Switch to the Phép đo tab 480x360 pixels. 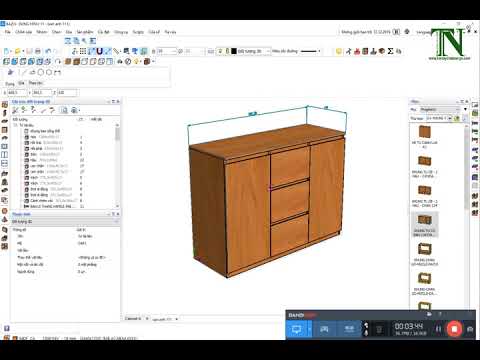pyautogui.click(x=36, y=83)
